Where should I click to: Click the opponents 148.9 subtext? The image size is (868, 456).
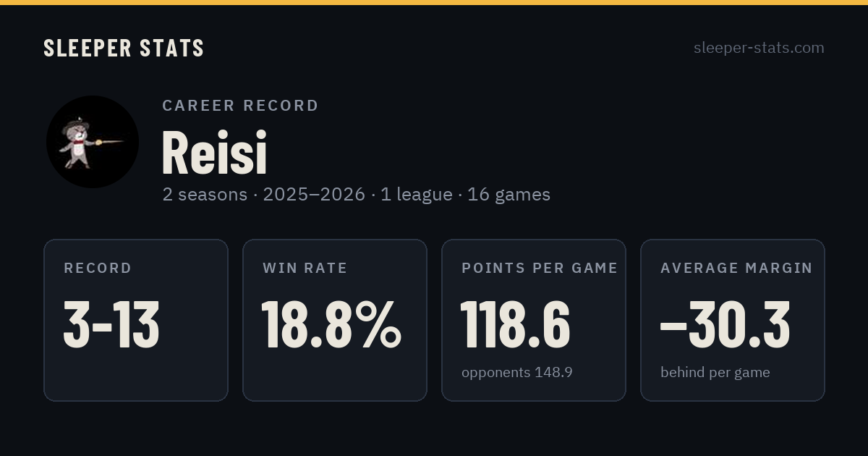pos(517,372)
